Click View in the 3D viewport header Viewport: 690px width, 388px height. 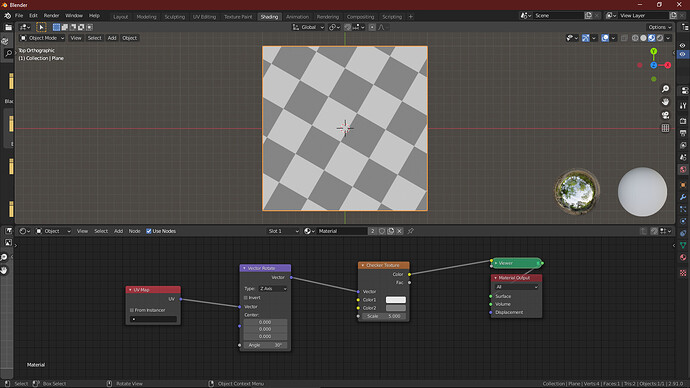coord(76,38)
